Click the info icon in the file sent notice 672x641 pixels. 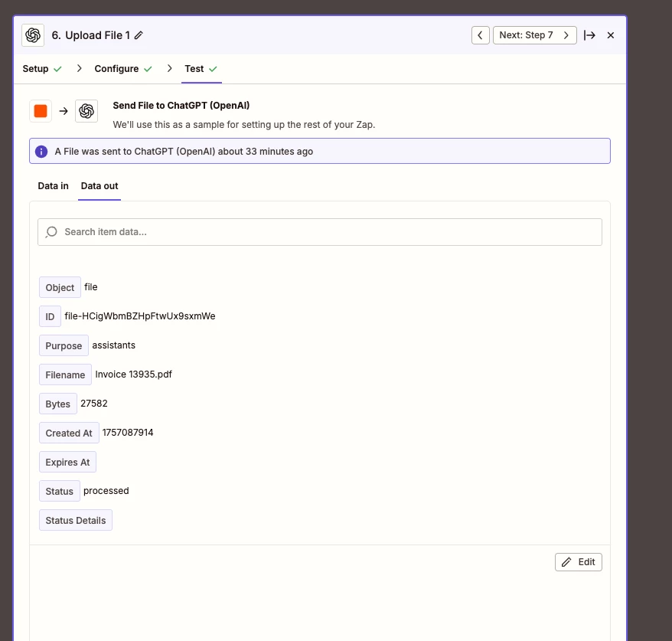pos(41,152)
